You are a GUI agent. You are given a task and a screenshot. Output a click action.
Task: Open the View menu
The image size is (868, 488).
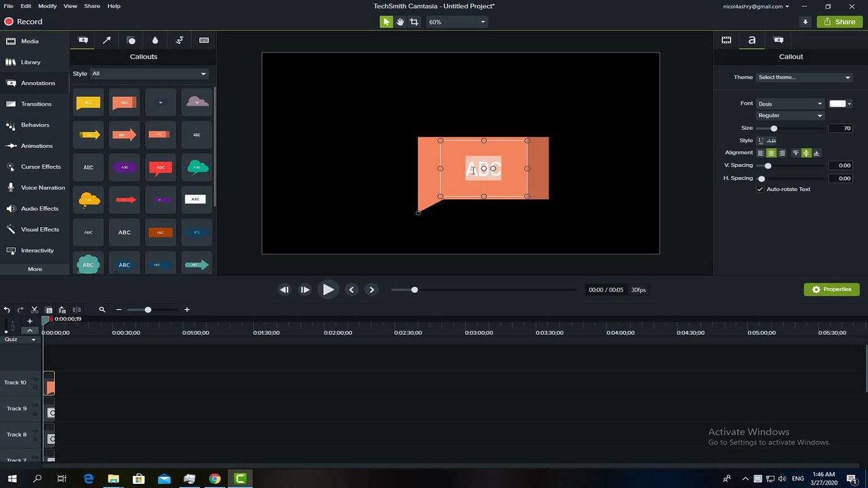click(71, 5)
